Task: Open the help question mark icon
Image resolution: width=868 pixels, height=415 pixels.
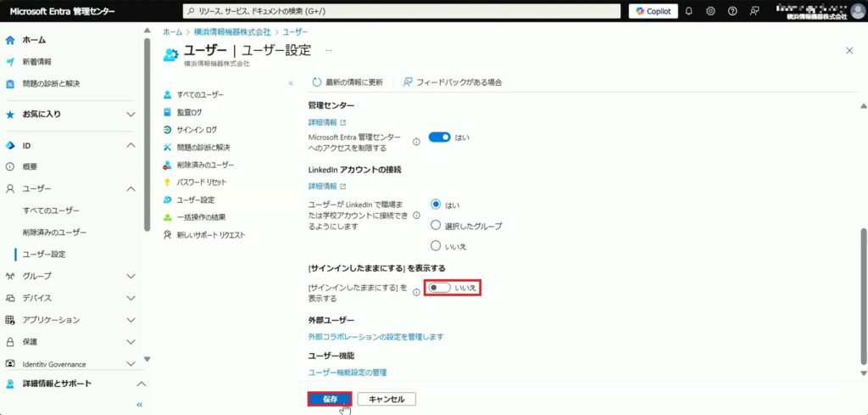Action: click(x=732, y=11)
